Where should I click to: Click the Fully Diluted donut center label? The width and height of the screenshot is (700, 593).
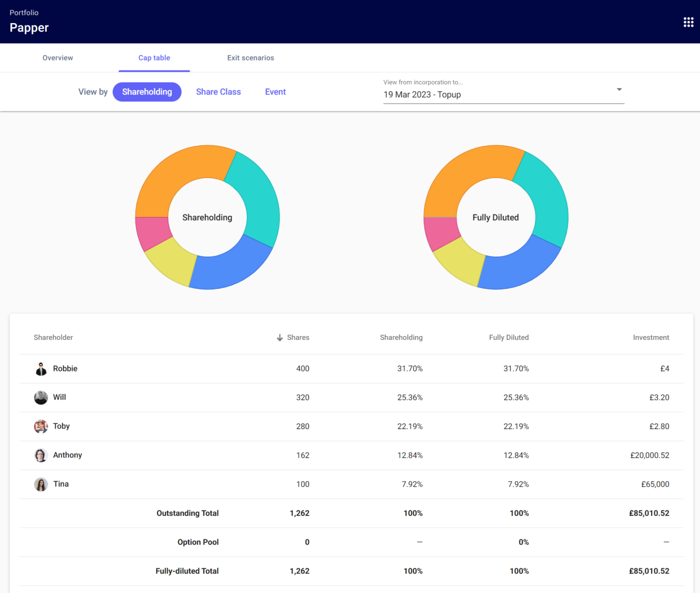(x=495, y=217)
